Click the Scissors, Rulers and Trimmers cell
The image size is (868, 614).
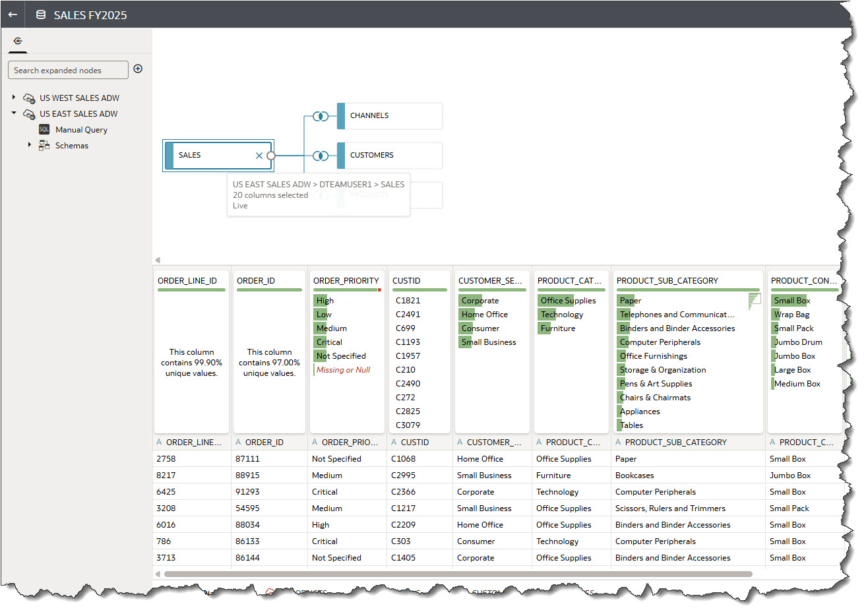tap(689, 508)
